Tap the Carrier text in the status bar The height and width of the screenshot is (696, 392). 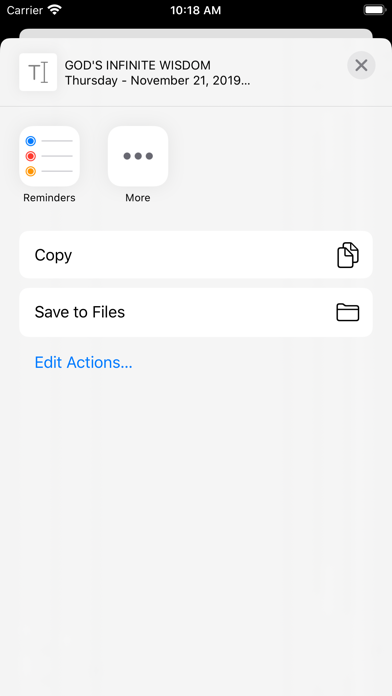point(24,10)
